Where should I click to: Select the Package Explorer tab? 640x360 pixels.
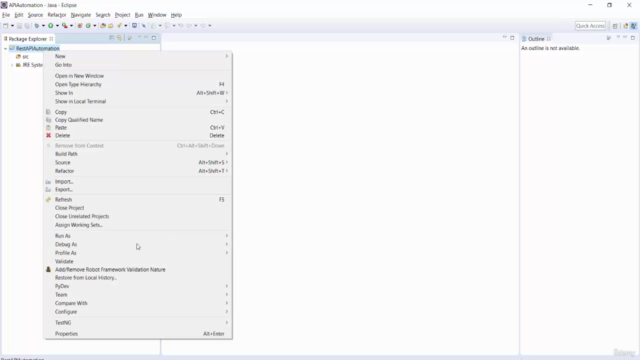pos(28,39)
